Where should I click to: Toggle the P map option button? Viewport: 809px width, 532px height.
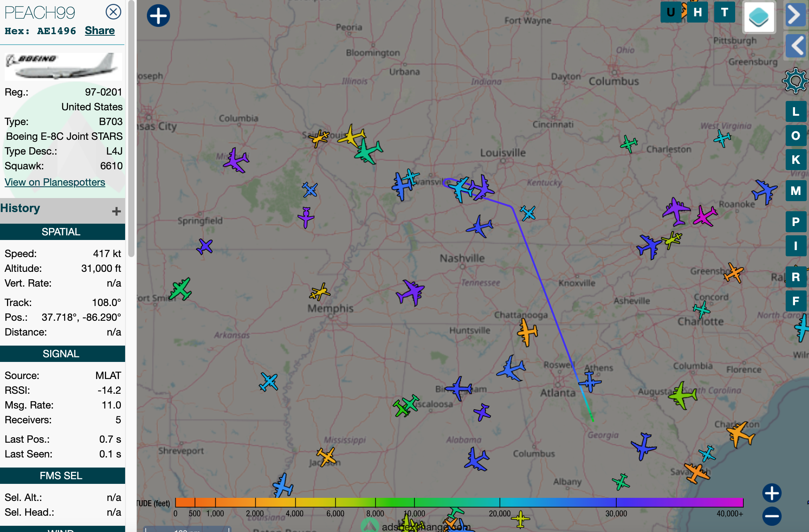click(796, 222)
